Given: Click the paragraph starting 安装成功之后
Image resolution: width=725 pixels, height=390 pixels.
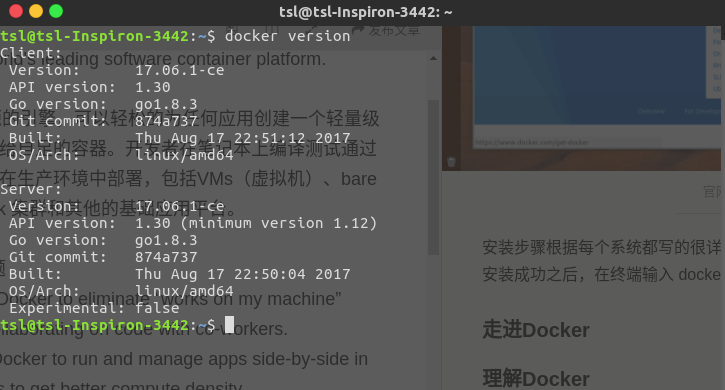Looking at the screenshot, I should [x=602, y=275].
